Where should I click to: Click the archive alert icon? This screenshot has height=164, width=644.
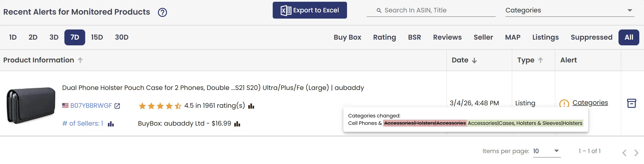[x=631, y=103]
